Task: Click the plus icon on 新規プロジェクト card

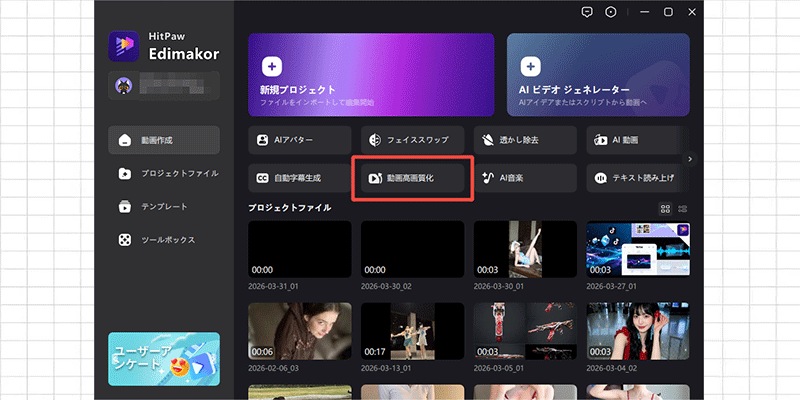Action: 272,66
